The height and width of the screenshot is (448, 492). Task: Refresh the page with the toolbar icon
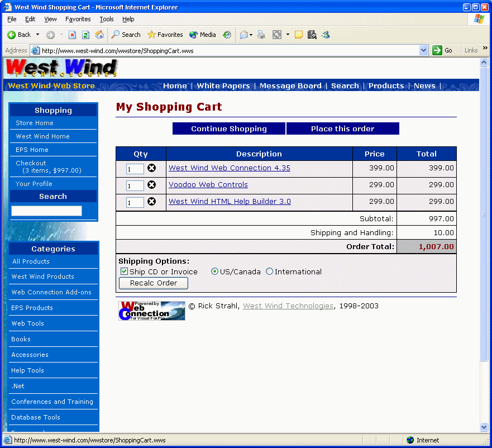85,35
